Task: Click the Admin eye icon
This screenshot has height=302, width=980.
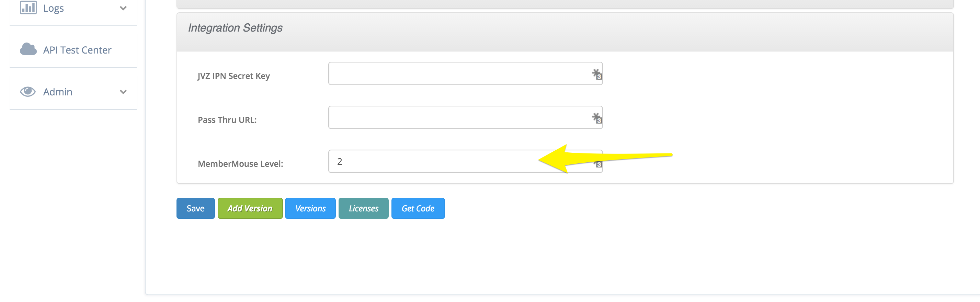Action: [28, 91]
